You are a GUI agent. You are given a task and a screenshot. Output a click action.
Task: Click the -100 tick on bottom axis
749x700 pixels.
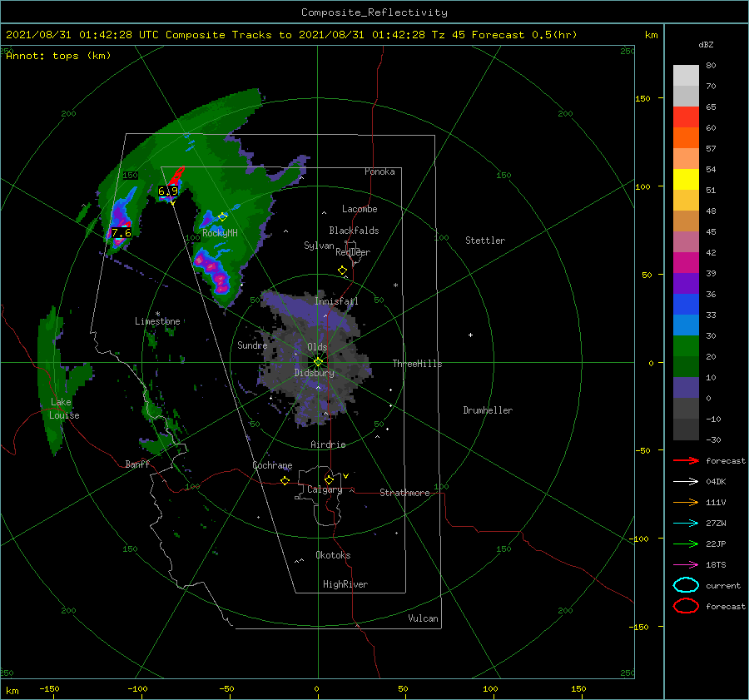[137, 688]
